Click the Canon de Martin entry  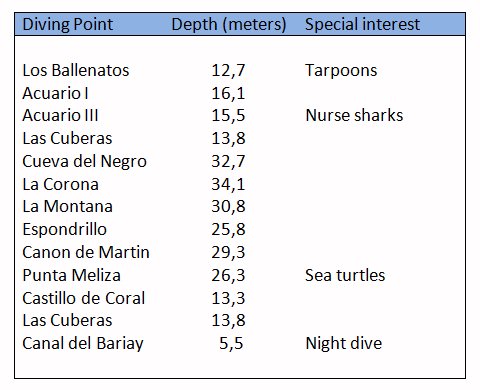[86, 252]
